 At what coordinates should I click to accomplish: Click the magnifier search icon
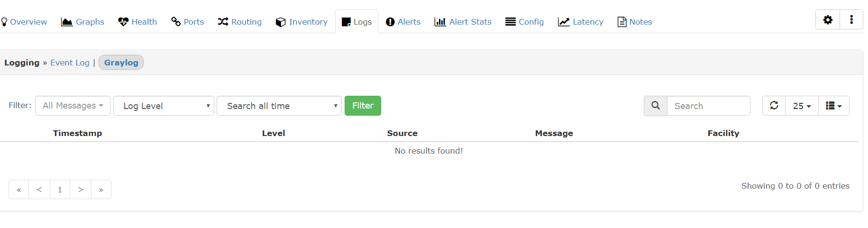656,106
